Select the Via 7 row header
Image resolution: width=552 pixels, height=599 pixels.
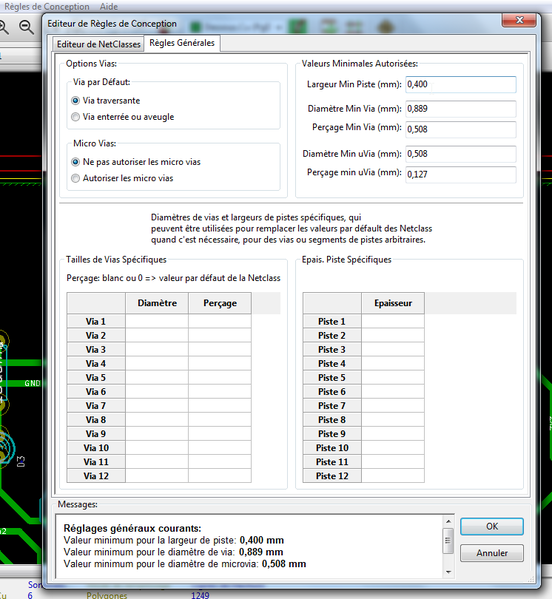point(96,406)
